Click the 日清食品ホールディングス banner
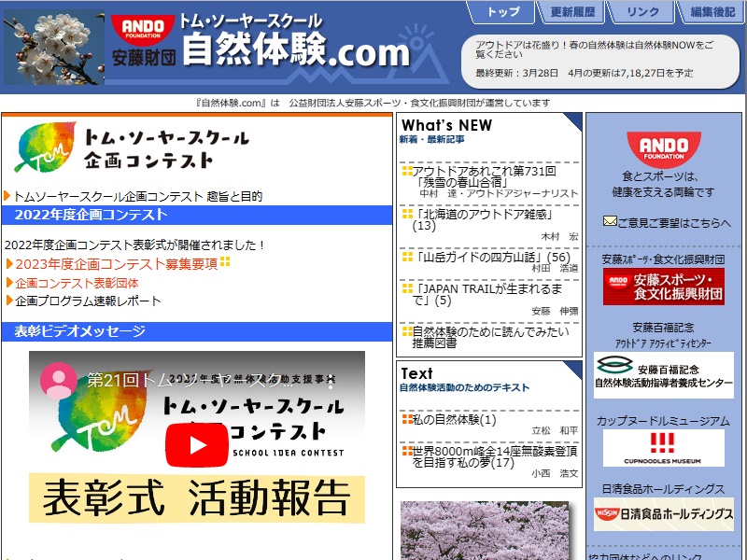Image resolution: width=747 pixels, height=560 pixels. click(664, 514)
